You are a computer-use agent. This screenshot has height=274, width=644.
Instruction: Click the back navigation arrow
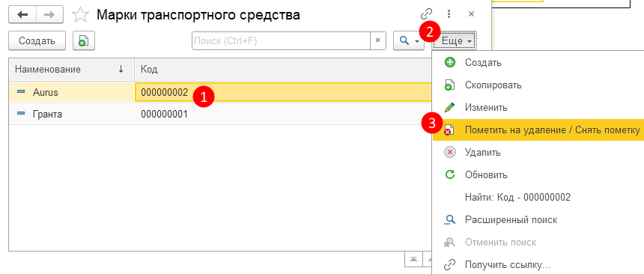click(22, 15)
